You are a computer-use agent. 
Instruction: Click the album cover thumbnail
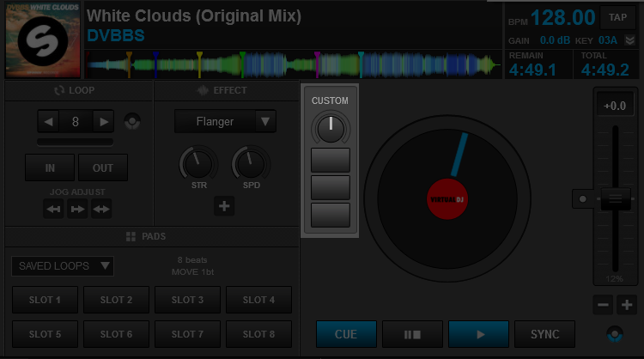(x=43, y=40)
